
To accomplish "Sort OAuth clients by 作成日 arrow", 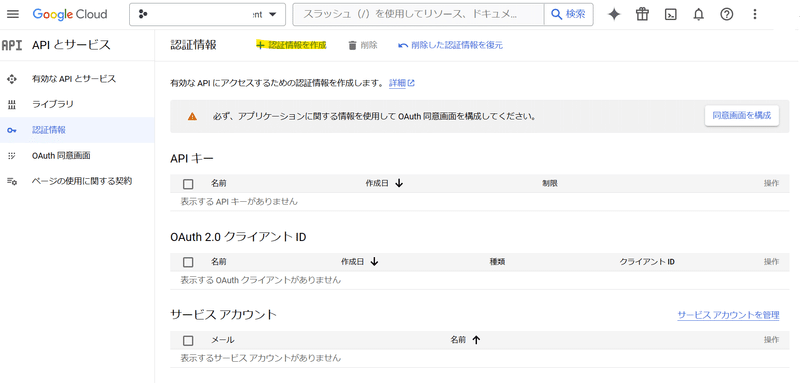I will click(374, 262).
